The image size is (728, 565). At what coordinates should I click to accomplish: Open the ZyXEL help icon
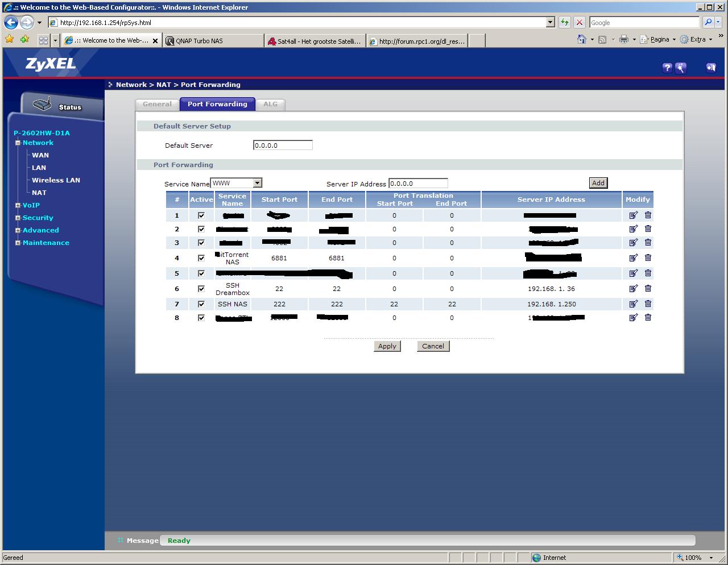668,68
